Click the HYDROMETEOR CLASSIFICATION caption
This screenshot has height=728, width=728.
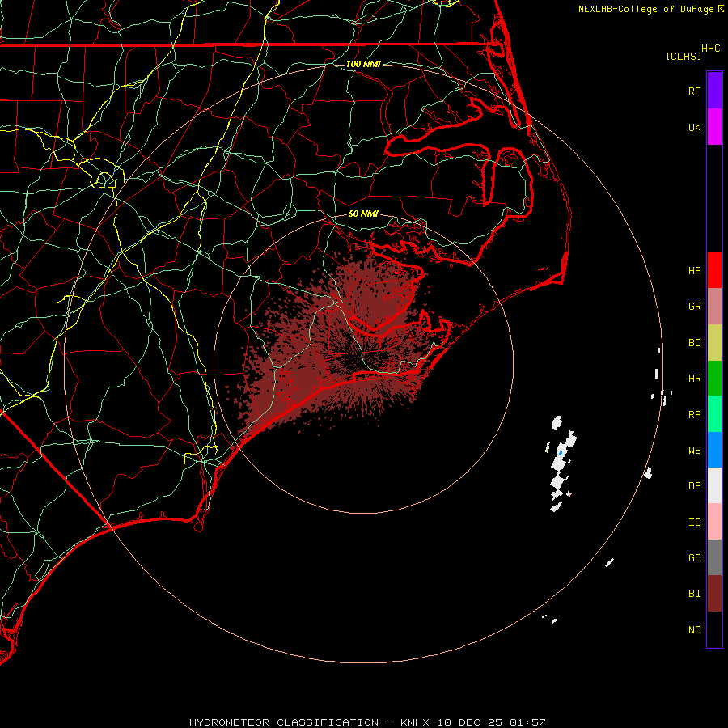click(366, 722)
